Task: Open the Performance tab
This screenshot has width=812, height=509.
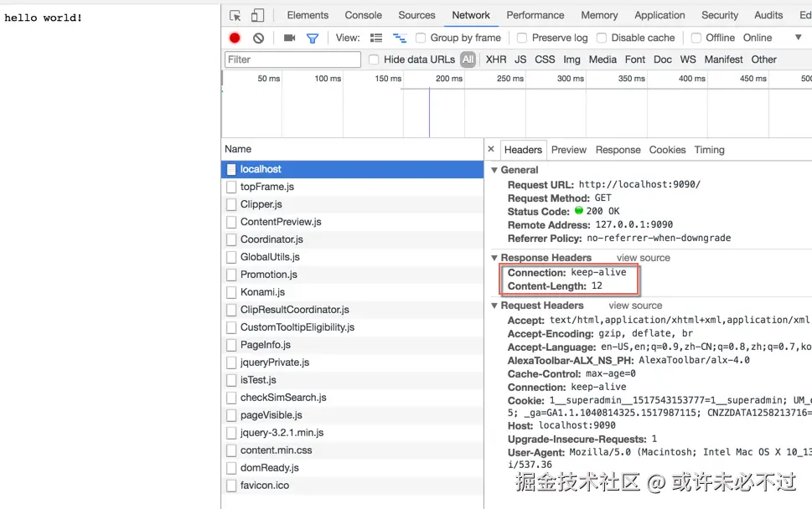Action: pos(535,15)
